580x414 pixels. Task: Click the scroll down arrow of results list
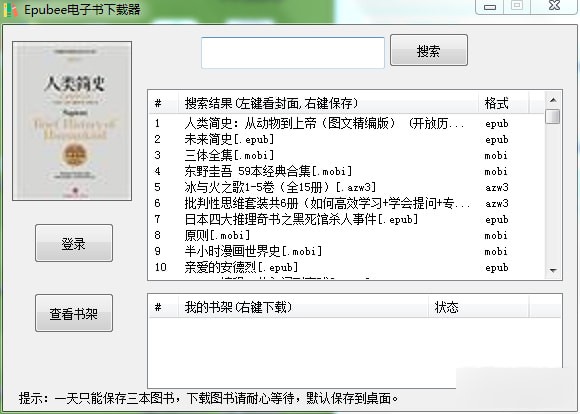point(553,270)
